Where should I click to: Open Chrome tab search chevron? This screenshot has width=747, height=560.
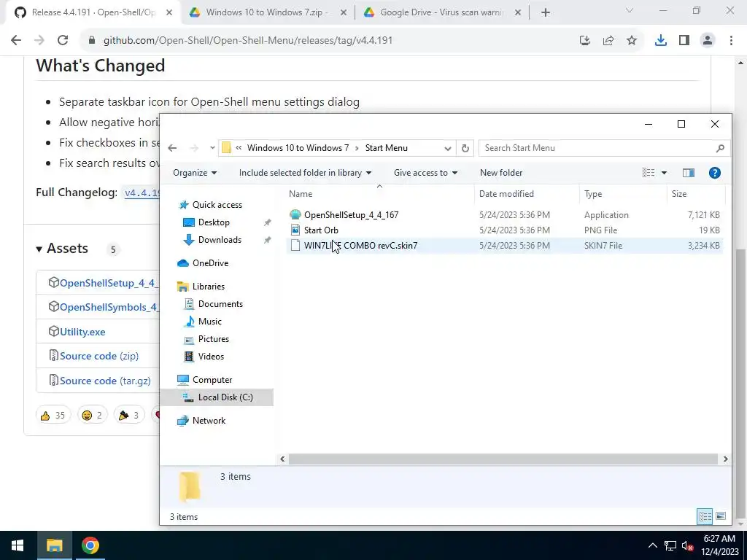(630, 10)
